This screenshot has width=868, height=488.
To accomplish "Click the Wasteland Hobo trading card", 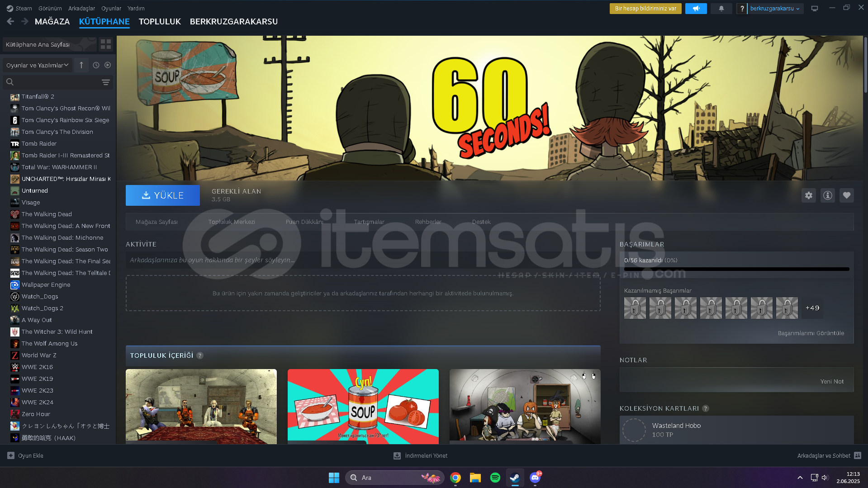I will pos(737,430).
